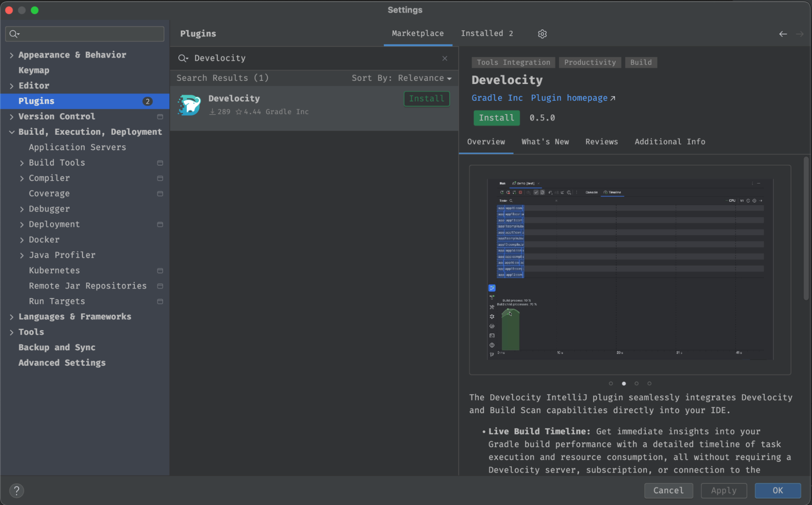Open the Plugin homepage link
Viewport: 812px width, 505px height.
(x=573, y=98)
